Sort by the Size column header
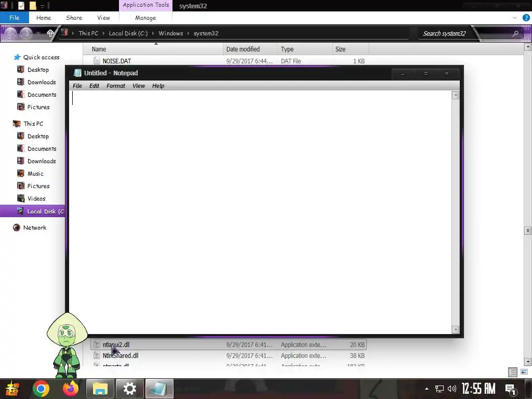This screenshot has height=399, width=532. 350,49
